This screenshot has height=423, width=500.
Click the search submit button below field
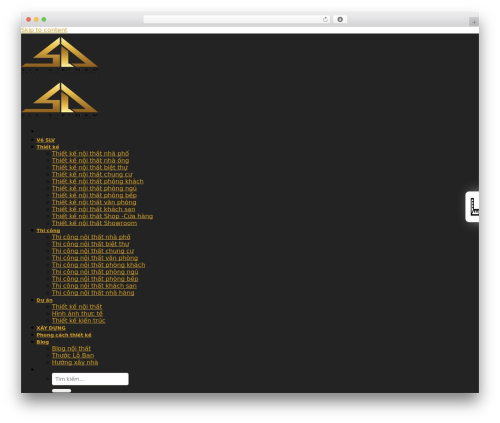click(61, 391)
